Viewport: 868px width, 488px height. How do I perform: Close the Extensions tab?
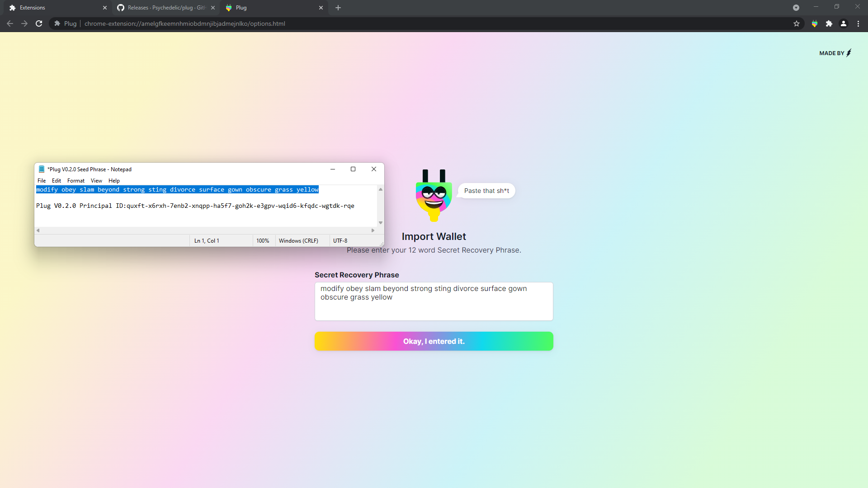(x=105, y=8)
